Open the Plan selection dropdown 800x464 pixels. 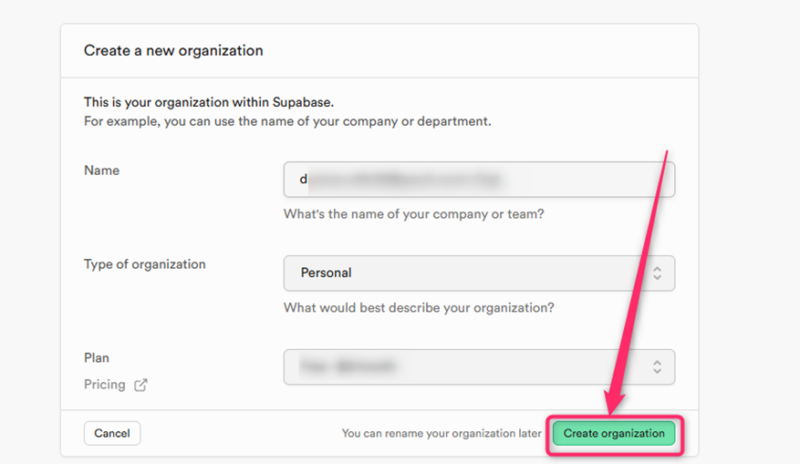(x=479, y=367)
